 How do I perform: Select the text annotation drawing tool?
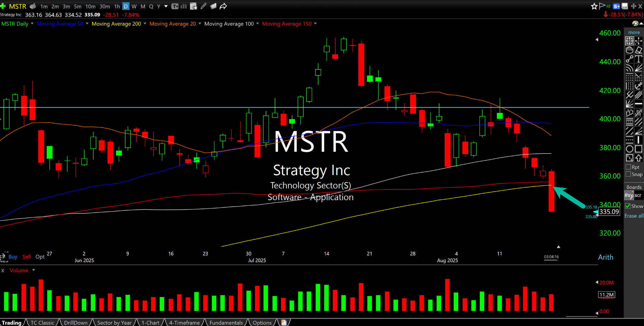(639, 59)
